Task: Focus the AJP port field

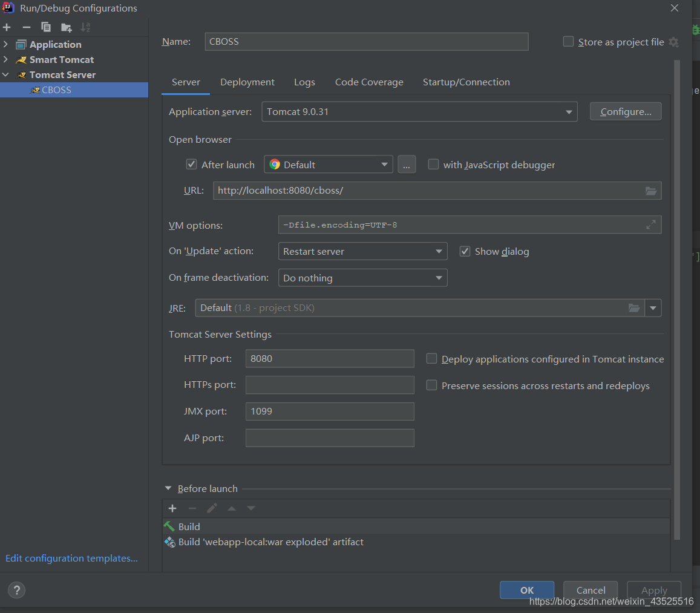Action: tap(330, 438)
